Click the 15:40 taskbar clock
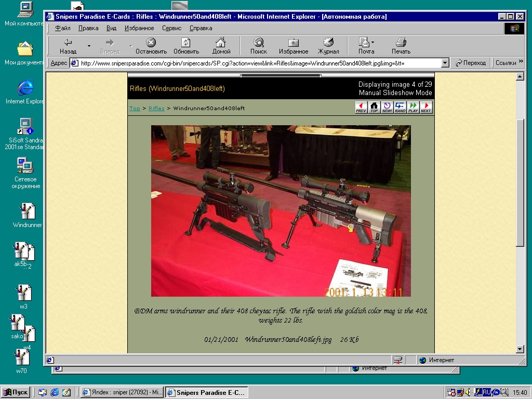532x399 pixels. [x=520, y=393]
